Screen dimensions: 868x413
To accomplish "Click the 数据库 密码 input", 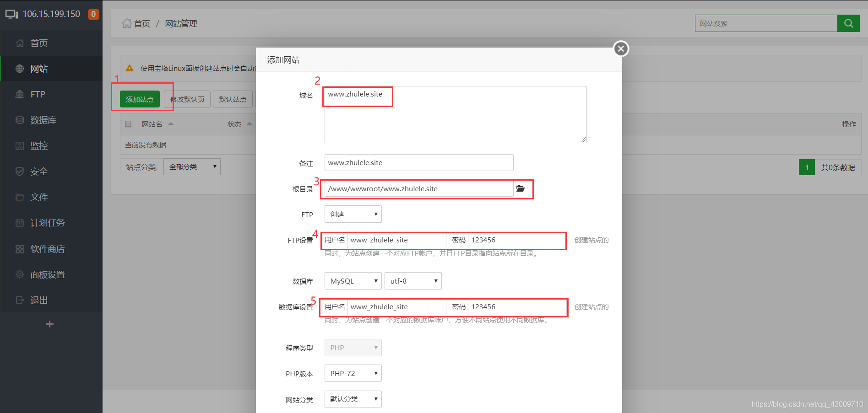I will 517,306.
